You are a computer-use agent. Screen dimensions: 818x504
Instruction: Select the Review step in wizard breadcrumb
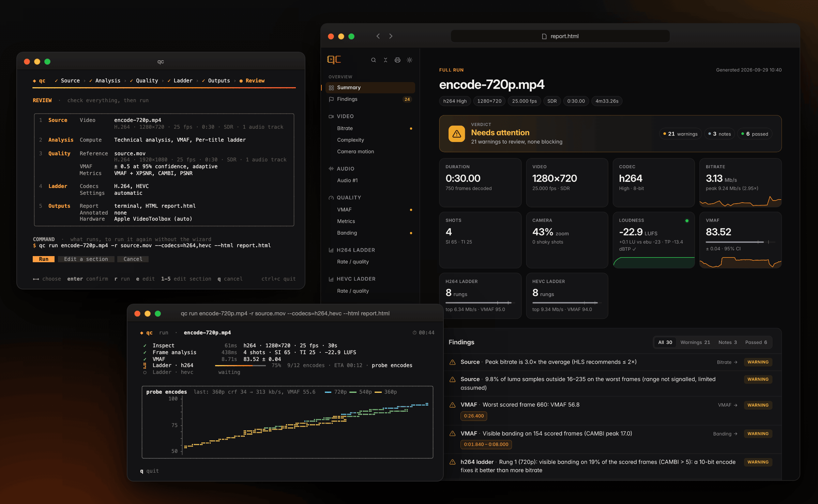tap(252, 81)
